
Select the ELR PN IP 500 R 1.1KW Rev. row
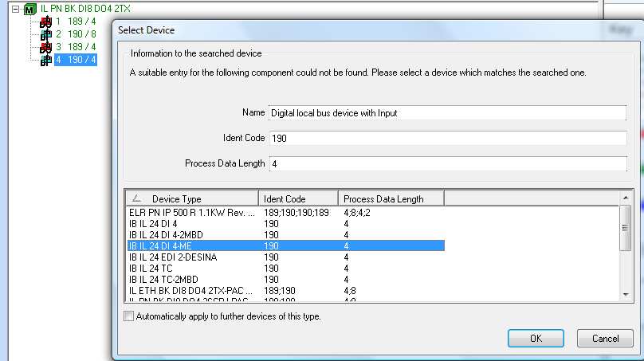pyautogui.click(x=286, y=213)
